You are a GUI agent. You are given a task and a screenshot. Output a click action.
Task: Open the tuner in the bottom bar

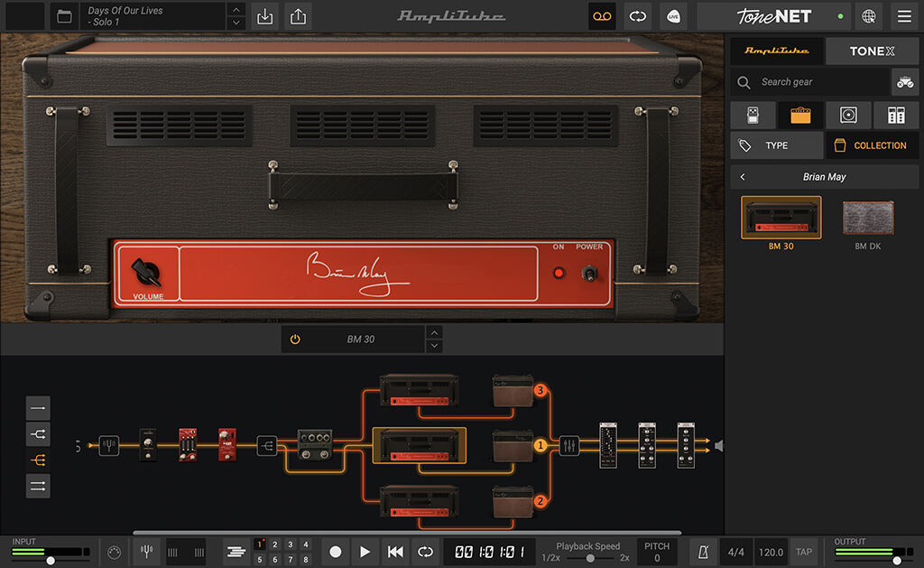pos(146,552)
